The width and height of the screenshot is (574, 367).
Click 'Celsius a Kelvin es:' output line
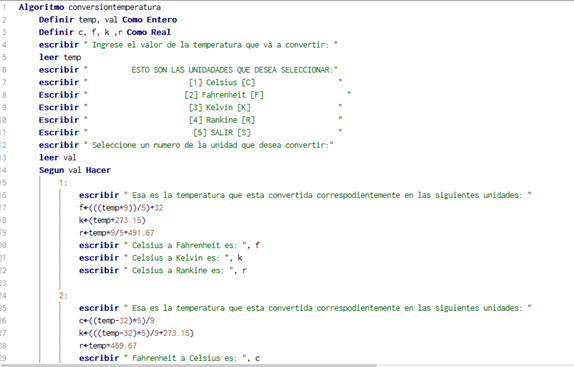pyautogui.click(x=161, y=258)
